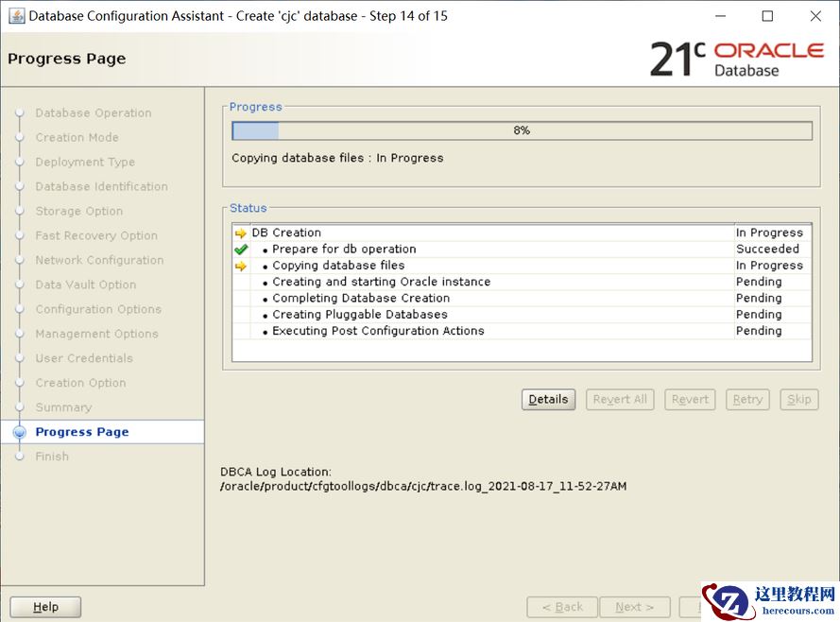Select Deployment Type step in sidebar
This screenshot has height=622, width=840.
coord(85,163)
